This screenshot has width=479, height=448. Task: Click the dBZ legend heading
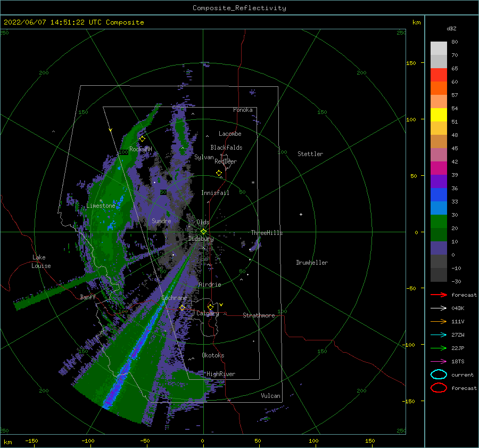(451, 29)
